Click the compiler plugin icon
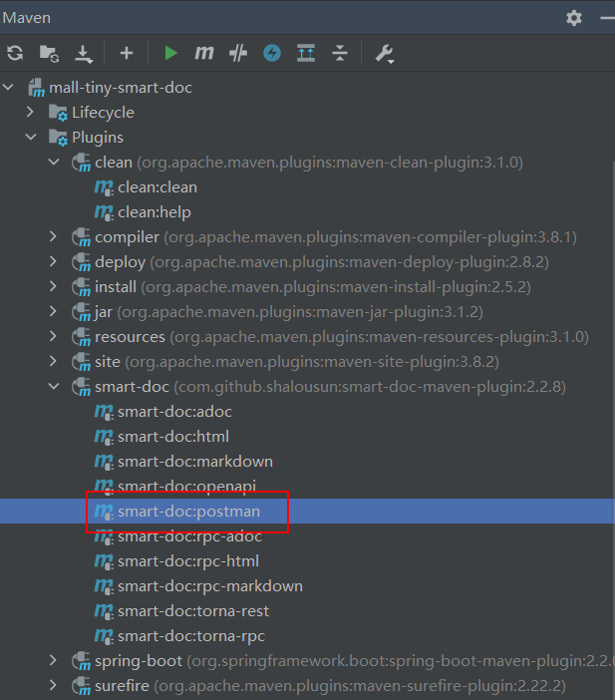615x700 pixels. tap(81, 237)
